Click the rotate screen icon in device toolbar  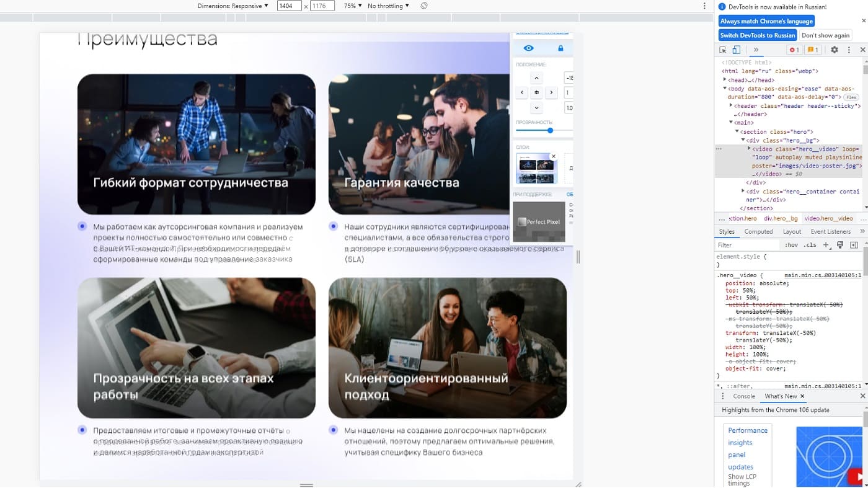coord(424,6)
